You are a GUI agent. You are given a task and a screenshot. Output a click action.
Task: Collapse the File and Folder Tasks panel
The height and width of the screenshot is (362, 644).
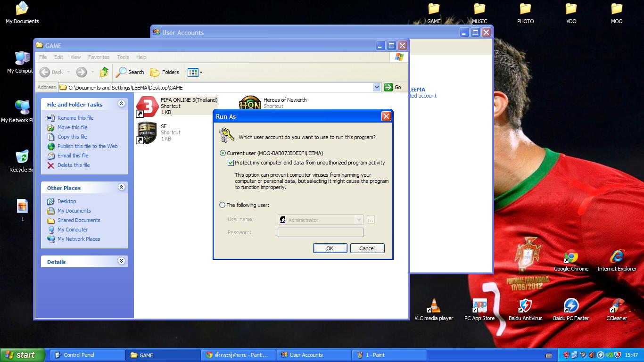(121, 104)
